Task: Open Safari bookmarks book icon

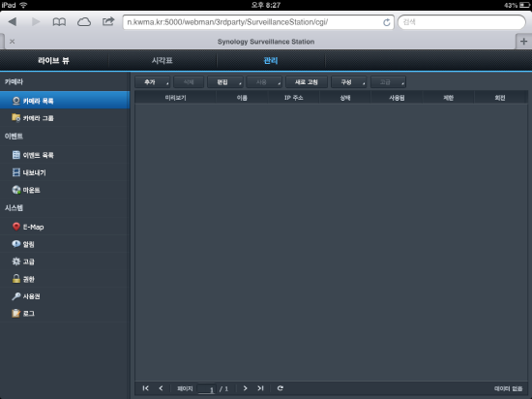Action: (59, 22)
